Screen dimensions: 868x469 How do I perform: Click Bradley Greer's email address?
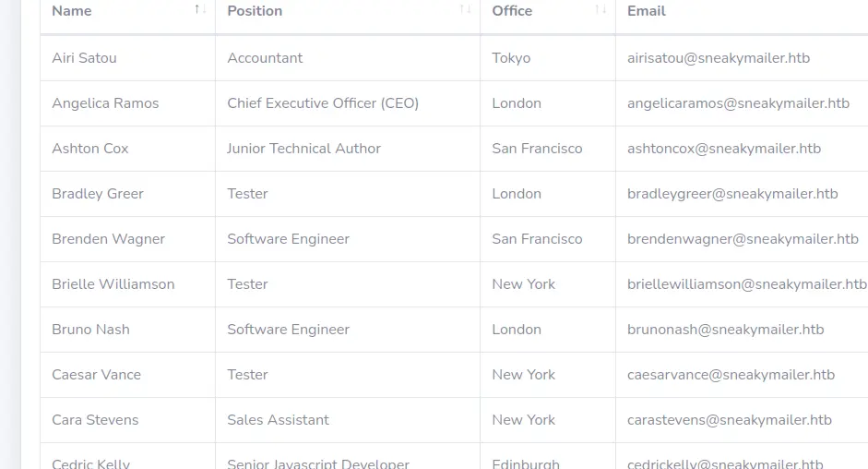pyautogui.click(x=732, y=194)
